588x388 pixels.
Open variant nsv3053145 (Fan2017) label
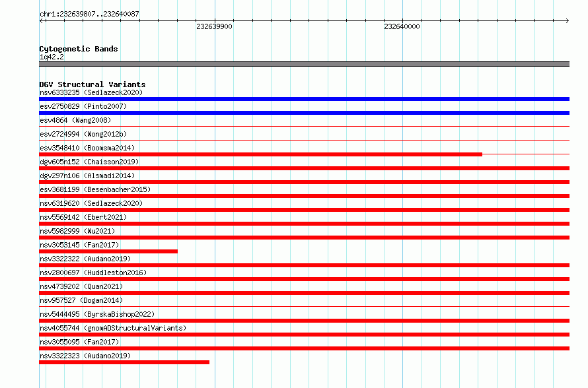point(79,245)
